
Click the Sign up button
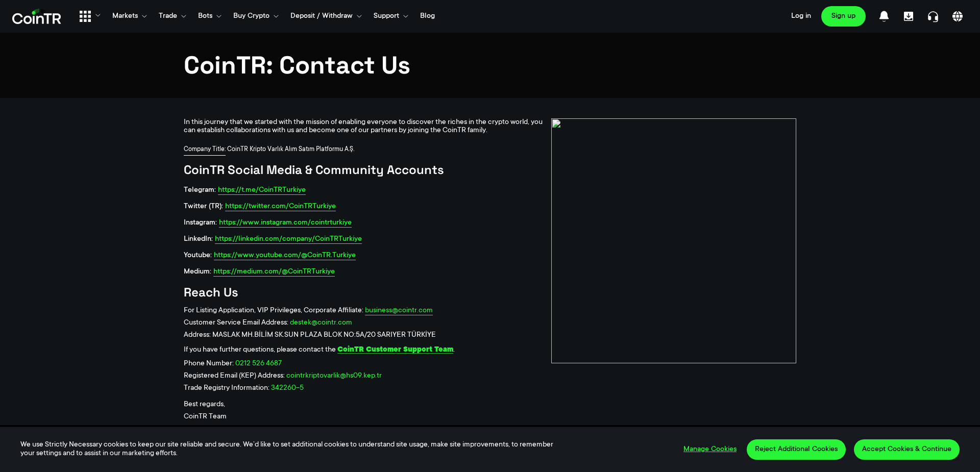(x=843, y=16)
